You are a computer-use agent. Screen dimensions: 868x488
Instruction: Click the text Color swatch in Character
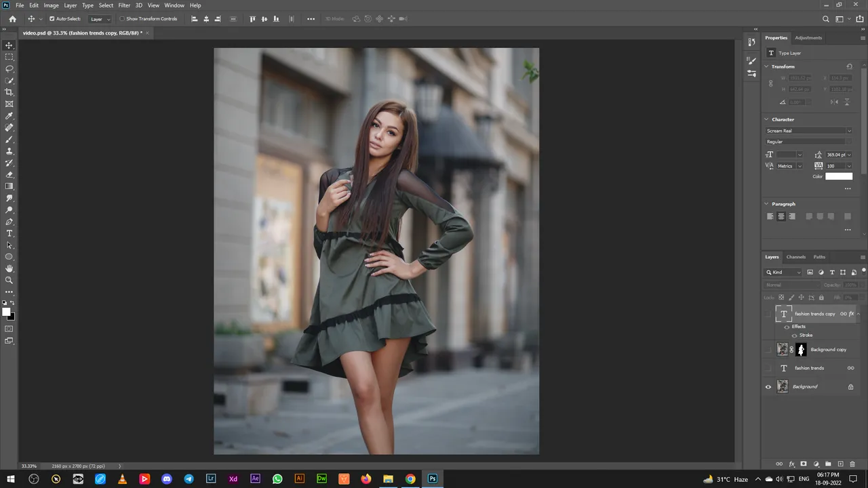pyautogui.click(x=839, y=176)
